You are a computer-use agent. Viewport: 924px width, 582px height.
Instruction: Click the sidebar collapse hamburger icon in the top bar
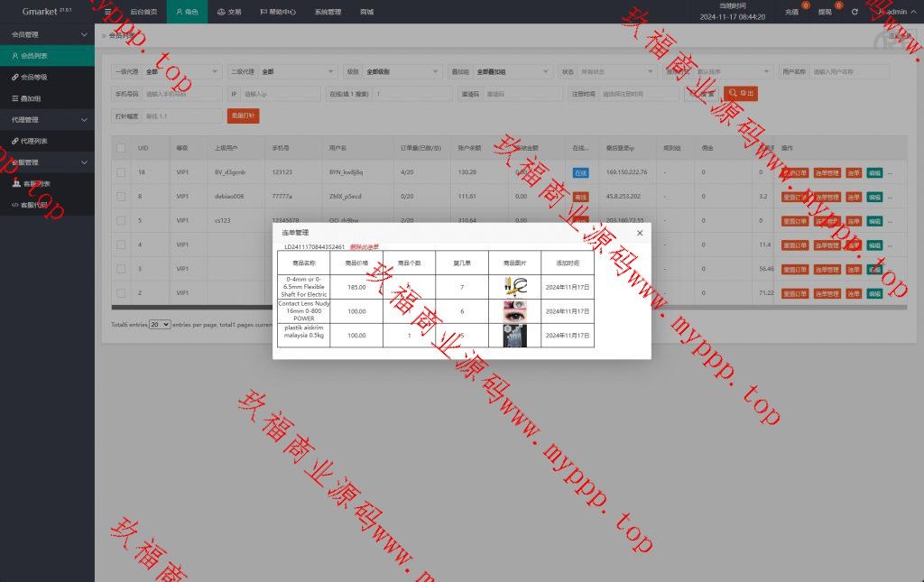tap(108, 12)
